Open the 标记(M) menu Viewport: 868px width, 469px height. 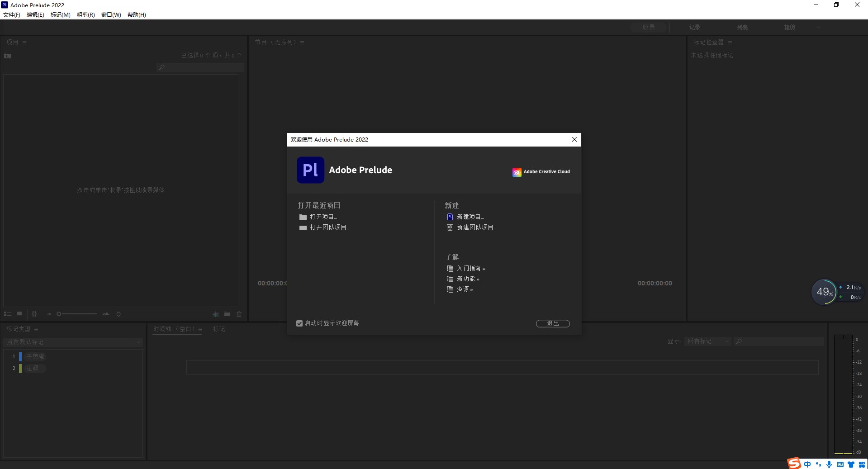(x=60, y=14)
